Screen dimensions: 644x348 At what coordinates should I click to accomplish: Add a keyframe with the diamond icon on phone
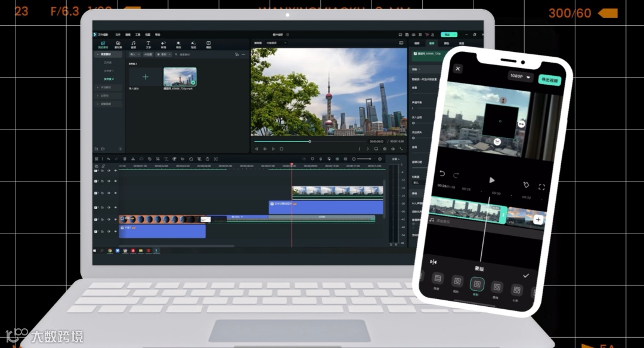coord(526,184)
